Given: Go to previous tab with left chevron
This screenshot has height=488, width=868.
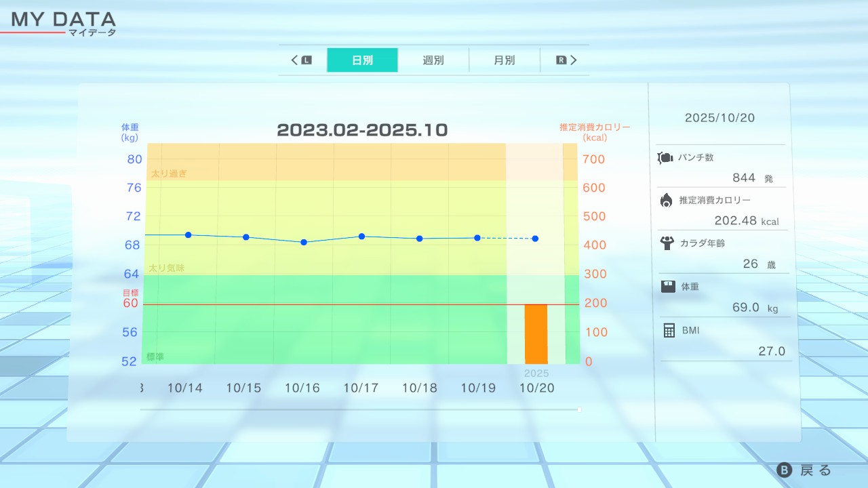Looking at the screenshot, I should pos(295,60).
